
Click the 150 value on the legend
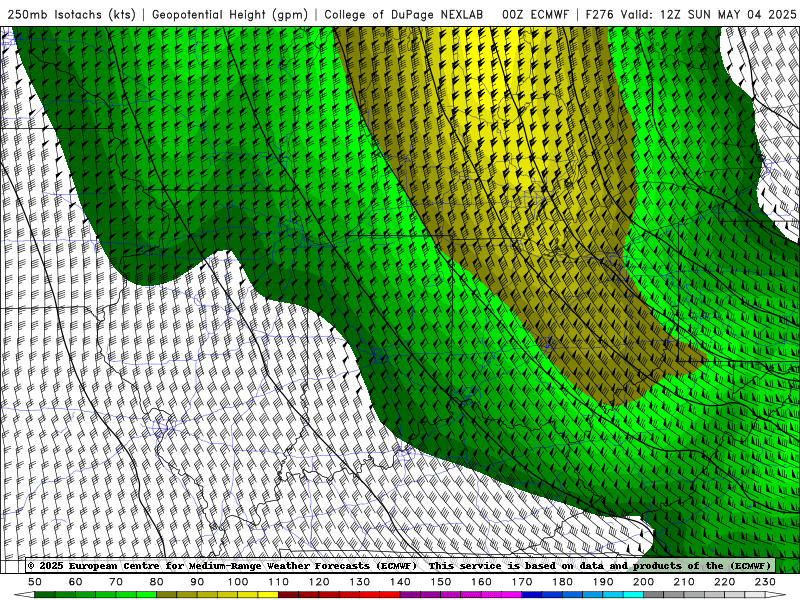tap(441, 582)
